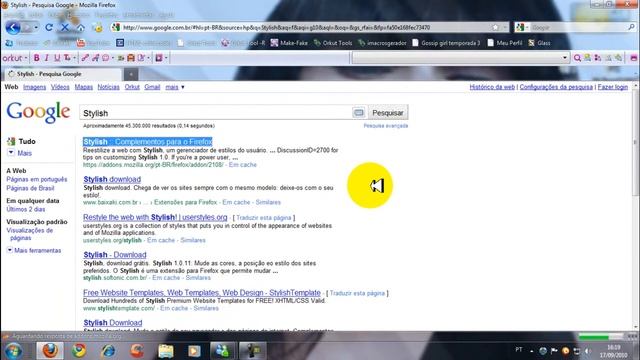
Task: Open the media player taskbar icon
Action: [x=194, y=351]
